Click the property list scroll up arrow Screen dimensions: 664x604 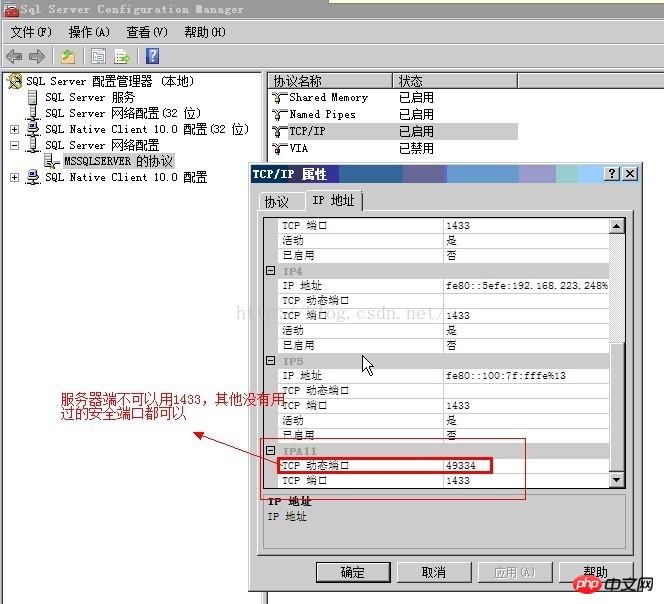tap(617, 226)
